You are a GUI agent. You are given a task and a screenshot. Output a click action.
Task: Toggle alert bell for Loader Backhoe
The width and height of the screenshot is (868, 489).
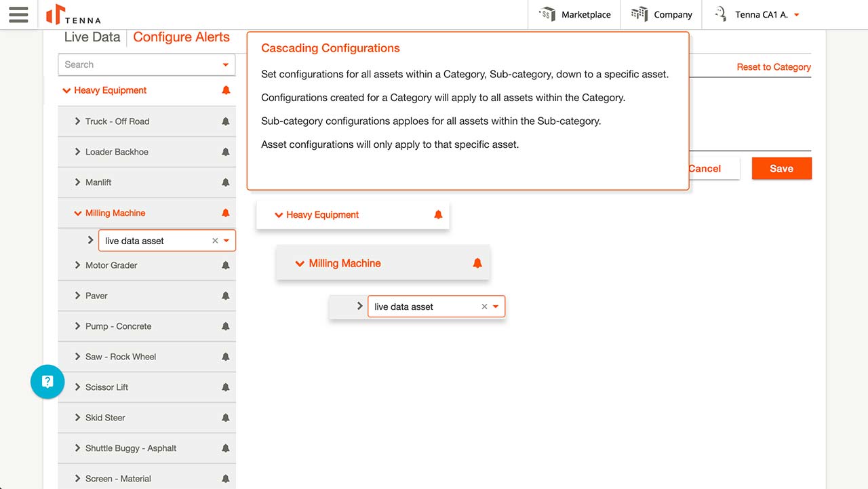click(226, 152)
